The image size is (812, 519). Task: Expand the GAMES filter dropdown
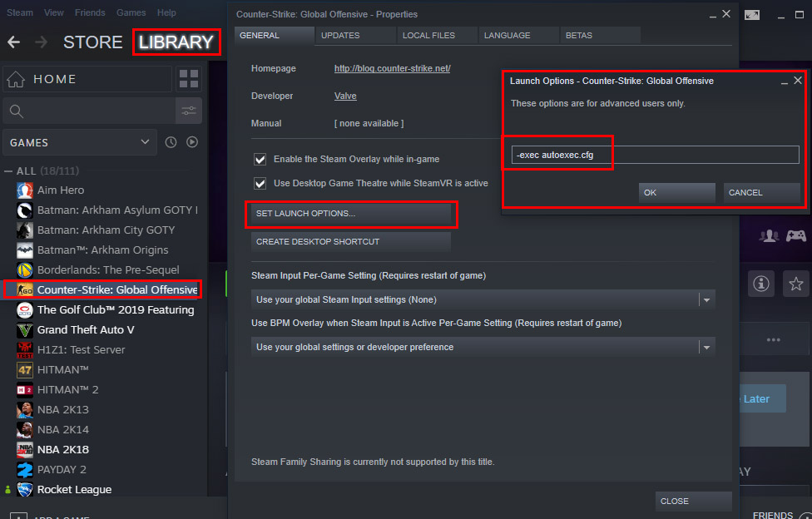tap(80, 142)
